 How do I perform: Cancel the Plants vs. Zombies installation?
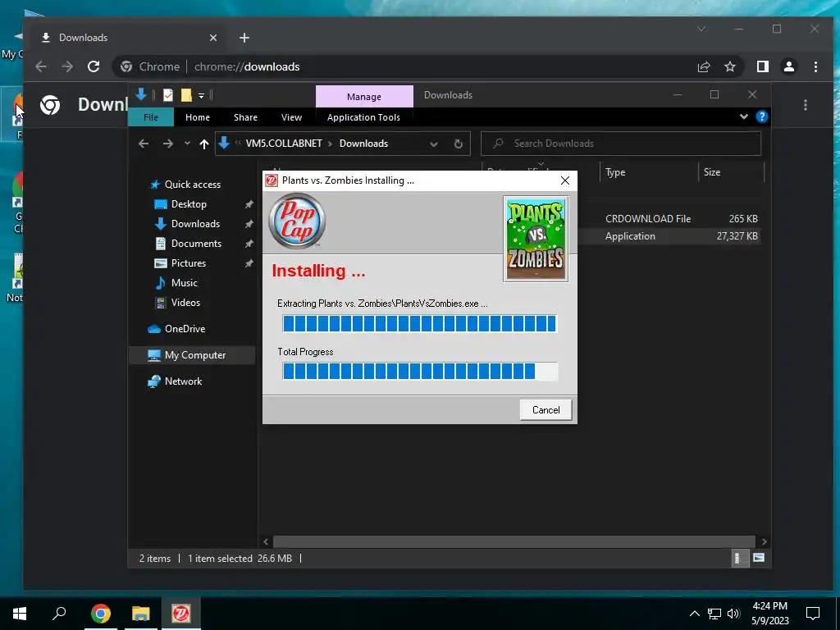point(546,410)
